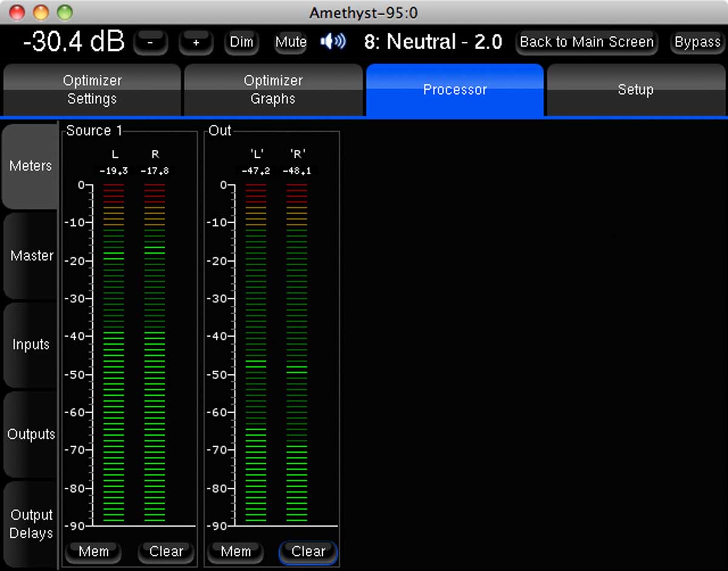Open the Optimizer Settings tab

(x=92, y=90)
